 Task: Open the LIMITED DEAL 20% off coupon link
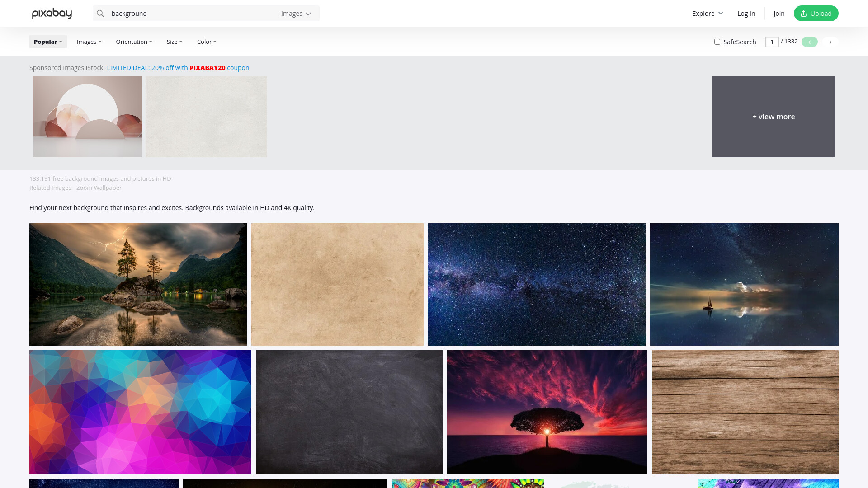(178, 68)
